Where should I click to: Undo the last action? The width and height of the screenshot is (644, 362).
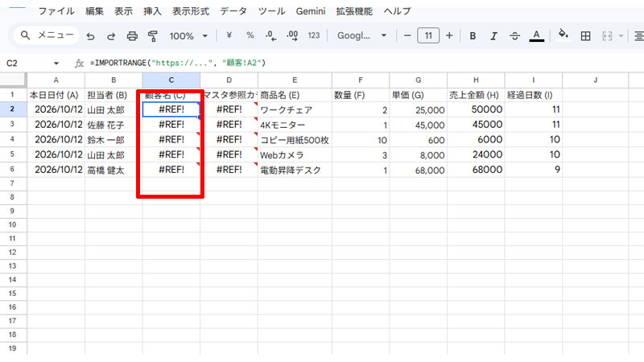pos(90,36)
